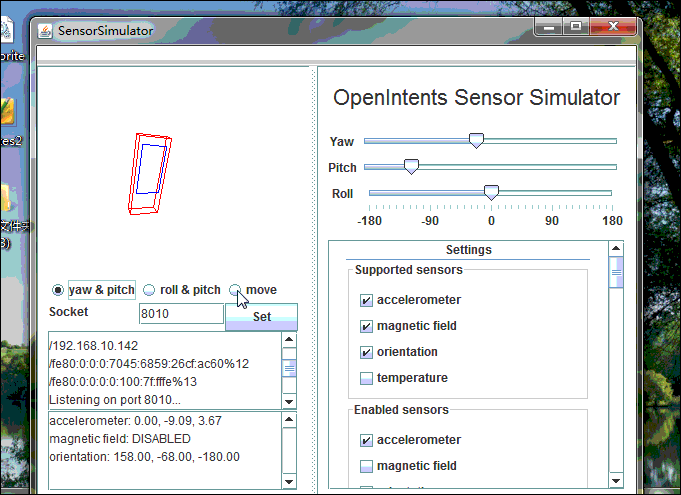Click down arrow of sensor output scrollbar

coord(289,482)
